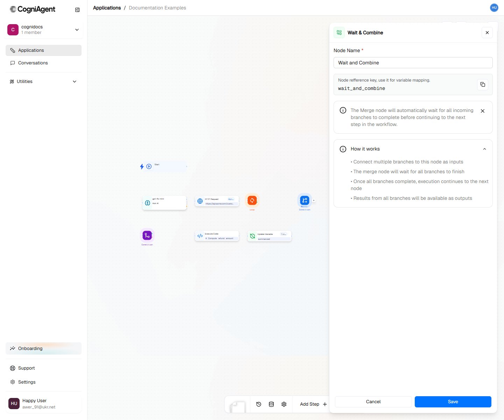Collapse the How it works section
This screenshot has width=504, height=420.
click(485, 149)
